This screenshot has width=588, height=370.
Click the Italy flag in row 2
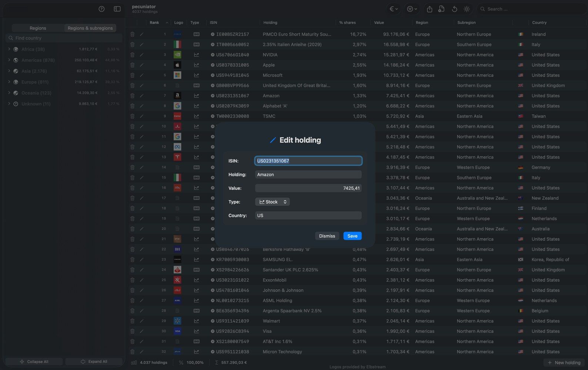click(521, 44)
